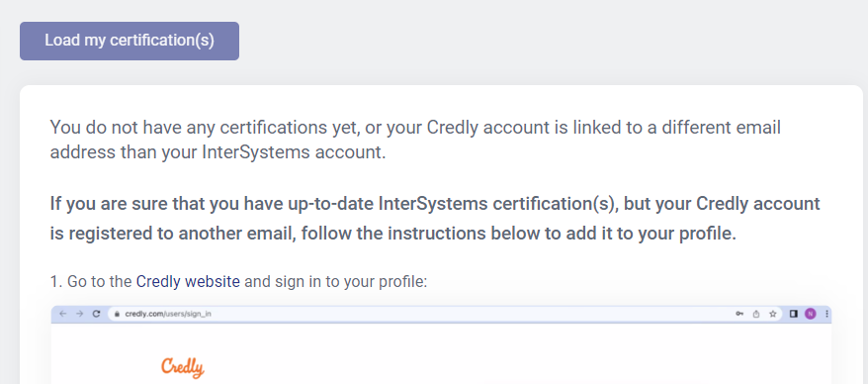The width and height of the screenshot is (868, 384).
Task: Open the Credly website link
Action: click(x=188, y=281)
